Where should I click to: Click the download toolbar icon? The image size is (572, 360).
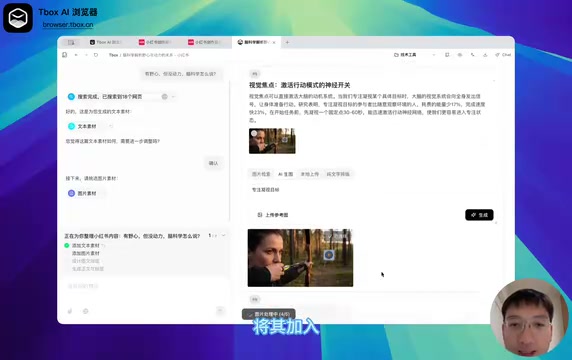(x=485, y=55)
